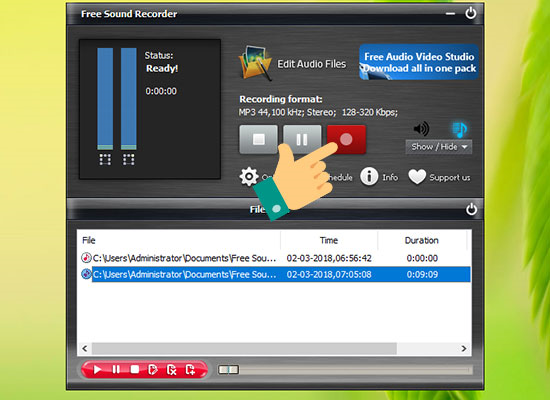
Task: Click the Support us label
Action: tap(450, 178)
